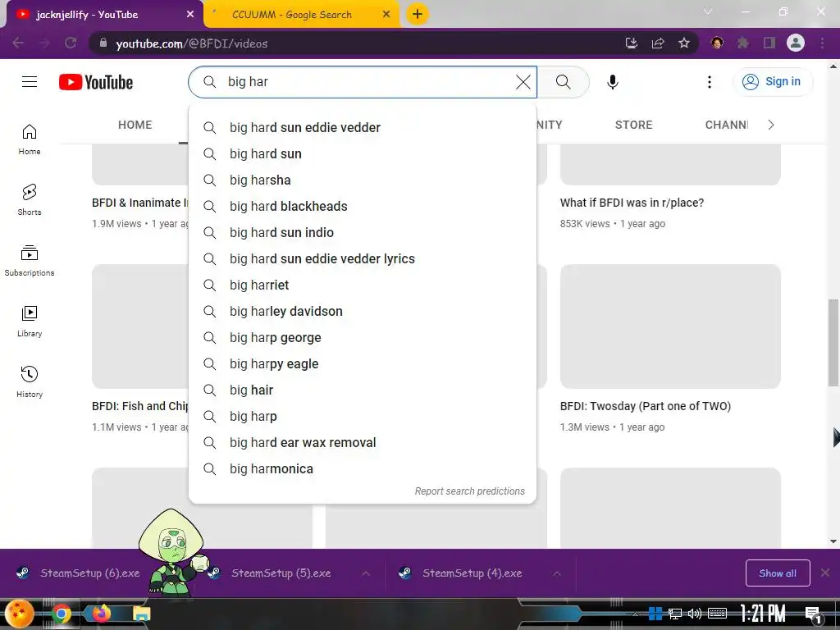Open the Chrome three-dot menu

pyautogui.click(x=822, y=43)
